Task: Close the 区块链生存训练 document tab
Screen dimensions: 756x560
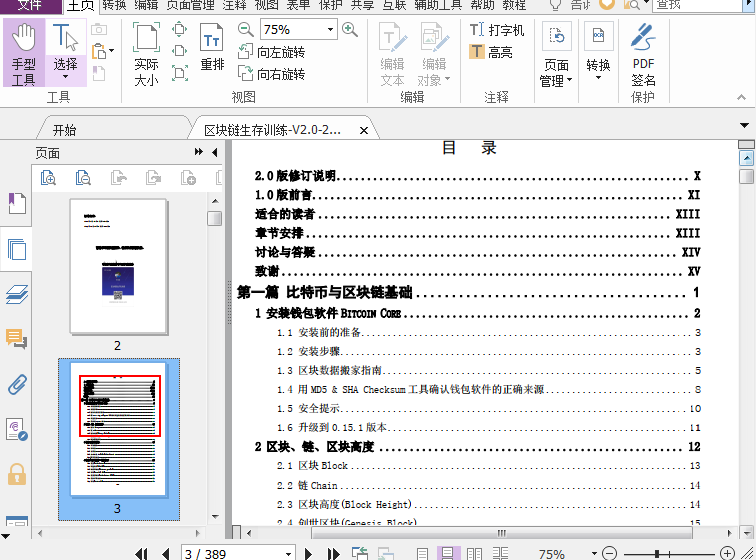Action: pyautogui.click(x=364, y=130)
